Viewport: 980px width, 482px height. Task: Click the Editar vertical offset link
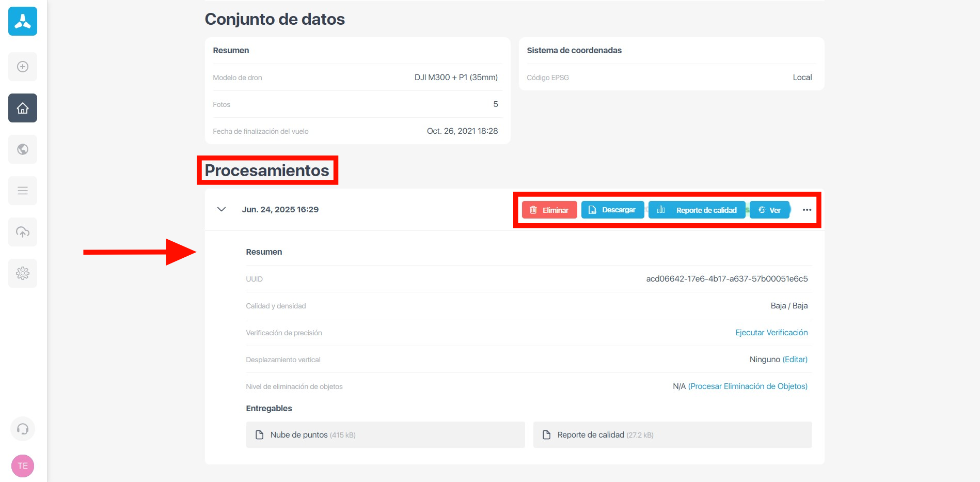pyautogui.click(x=795, y=360)
